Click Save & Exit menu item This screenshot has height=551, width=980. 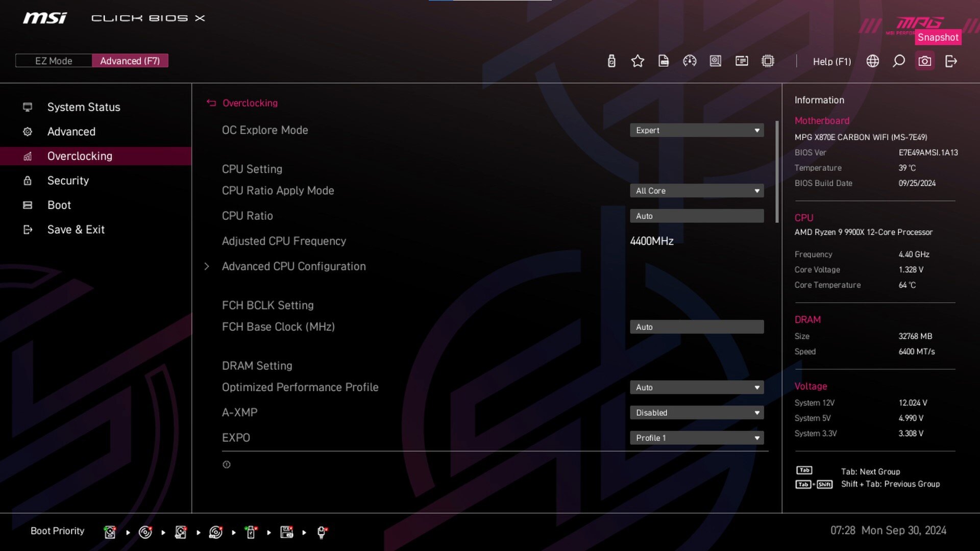pos(76,230)
